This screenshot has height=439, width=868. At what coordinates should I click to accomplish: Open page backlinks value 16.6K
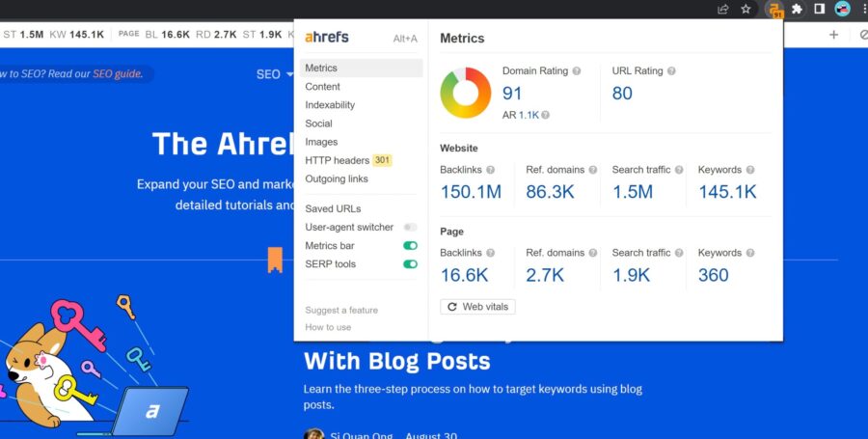click(464, 275)
